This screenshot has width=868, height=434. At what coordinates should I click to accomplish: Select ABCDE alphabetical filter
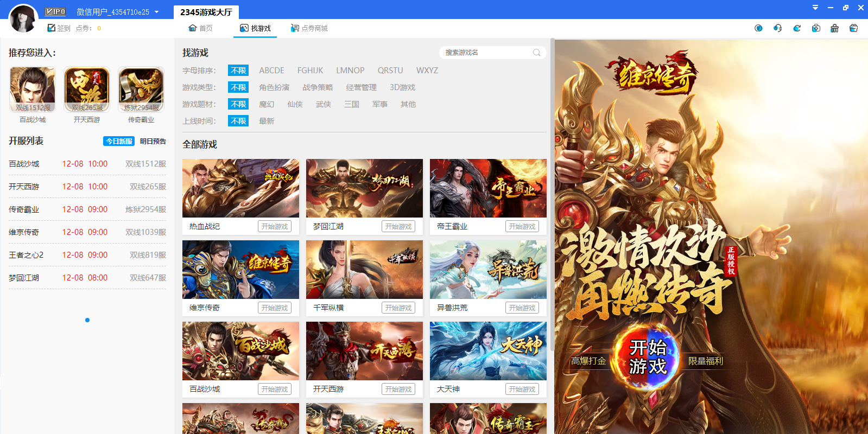271,71
